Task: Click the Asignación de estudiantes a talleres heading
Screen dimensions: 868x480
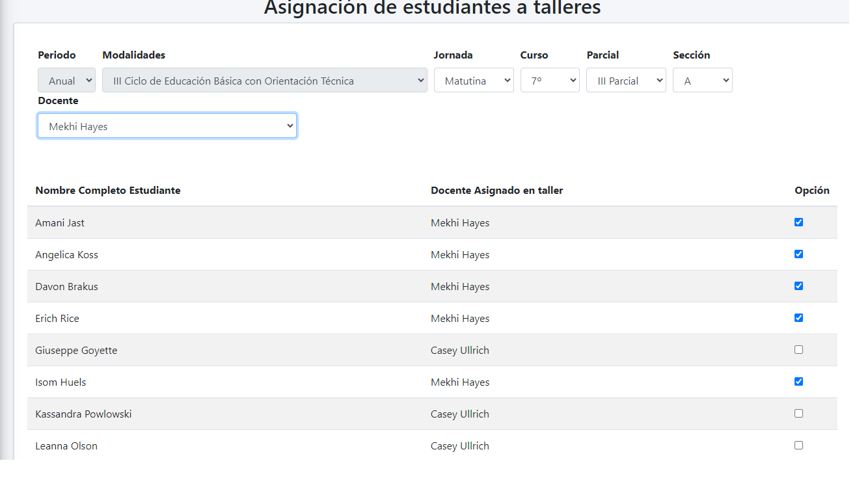Action: point(433,8)
